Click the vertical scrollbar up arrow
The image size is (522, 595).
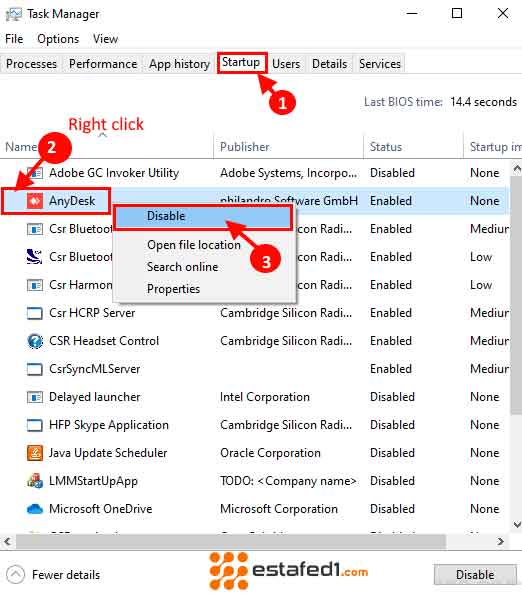(x=517, y=168)
